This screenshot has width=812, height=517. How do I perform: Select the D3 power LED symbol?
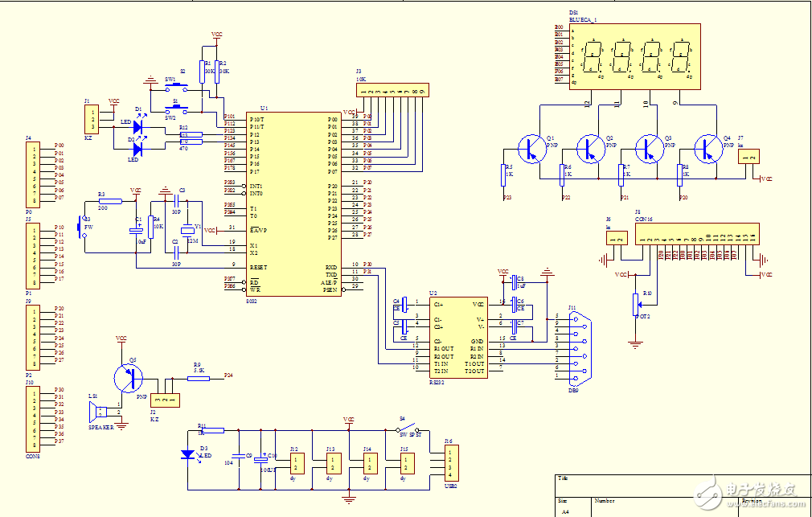pyautogui.click(x=189, y=454)
